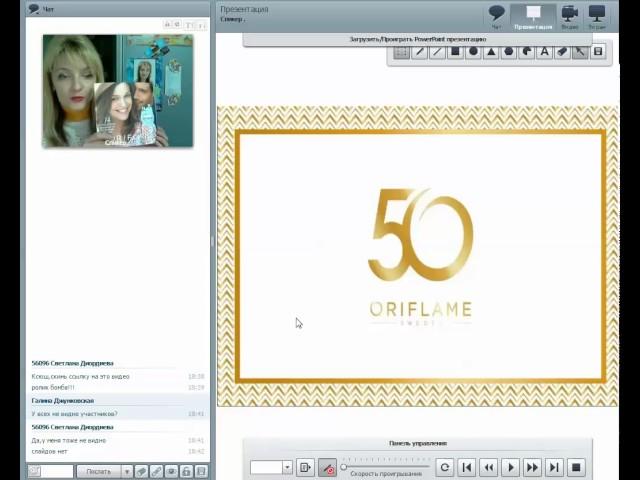Click the speaker webcam video thumbnail
This screenshot has width=640, height=480.
tap(118, 91)
